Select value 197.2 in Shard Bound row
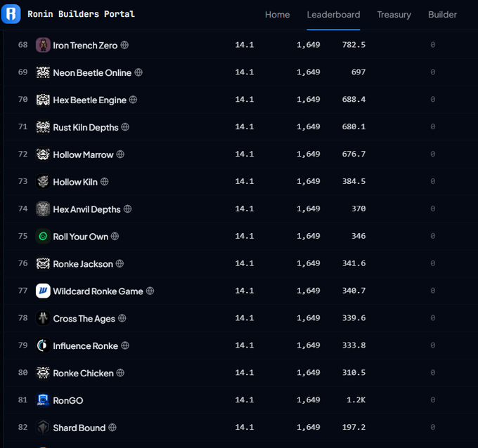This screenshot has width=478, height=448. click(354, 428)
